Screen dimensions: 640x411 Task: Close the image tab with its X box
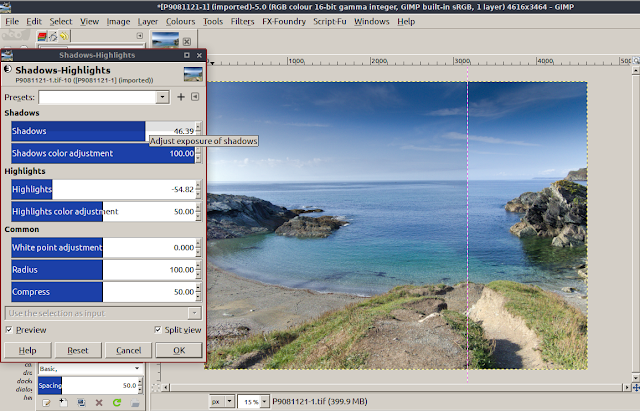[x=187, y=42]
